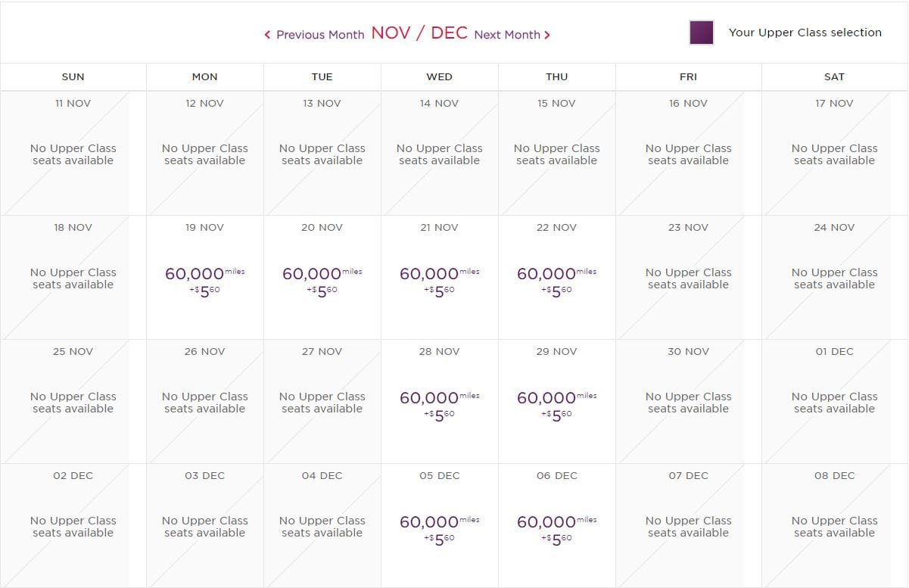Click the 08 Dec unavailable date cell
This screenshot has width=909, height=588.
coord(835,526)
